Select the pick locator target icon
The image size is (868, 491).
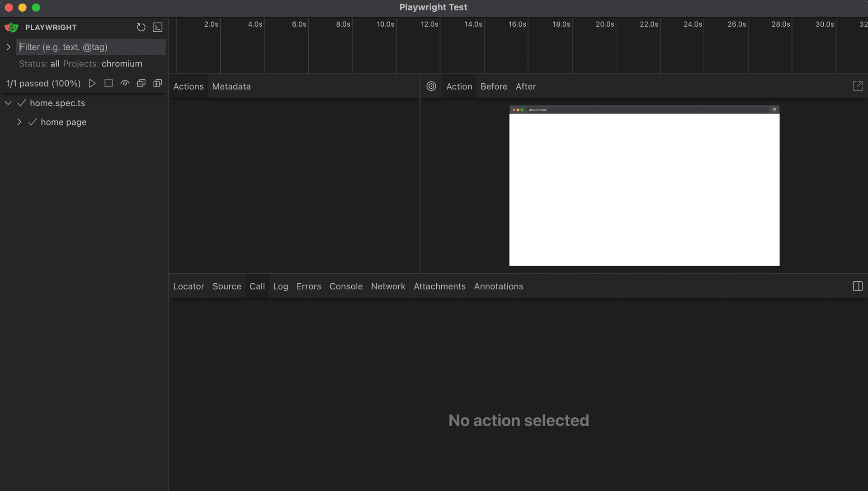[431, 86]
